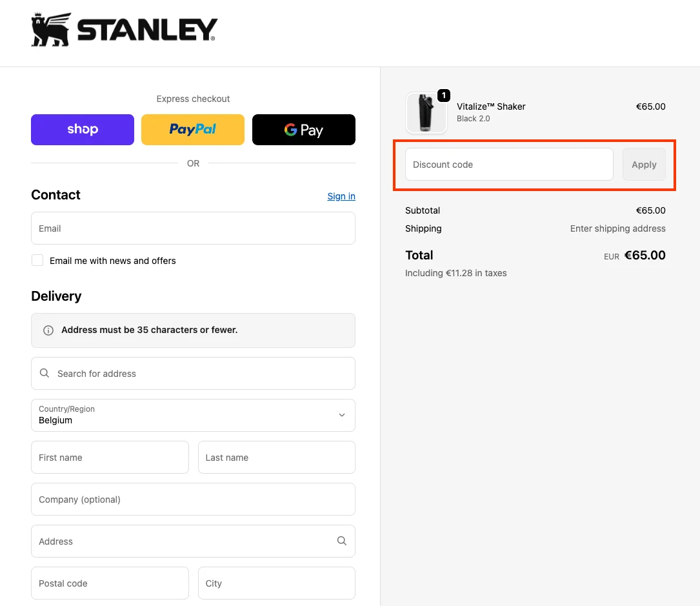The height and width of the screenshot is (606, 700).
Task: Focus the Email input field
Action: (x=193, y=228)
